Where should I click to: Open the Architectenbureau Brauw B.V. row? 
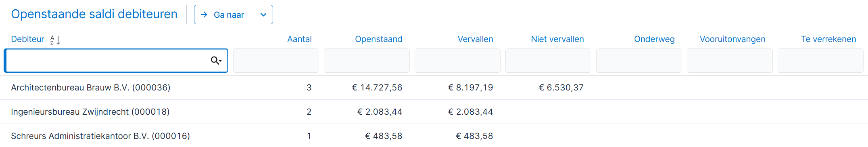click(434, 88)
